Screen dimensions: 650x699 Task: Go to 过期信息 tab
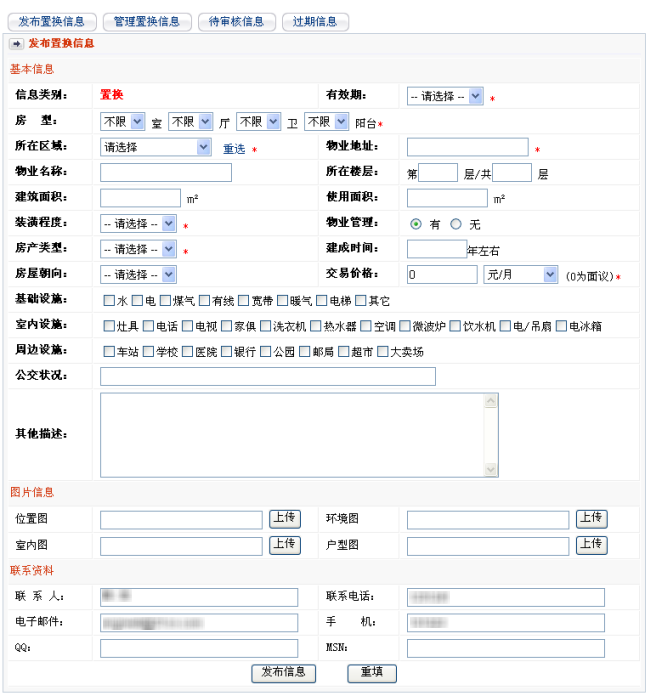pyautogui.click(x=316, y=22)
